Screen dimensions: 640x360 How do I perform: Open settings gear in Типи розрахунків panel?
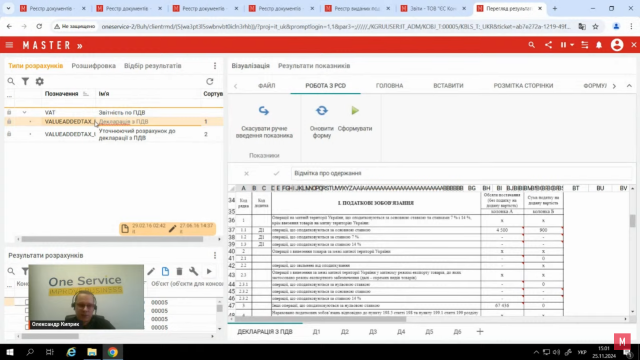[x=40, y=82]
